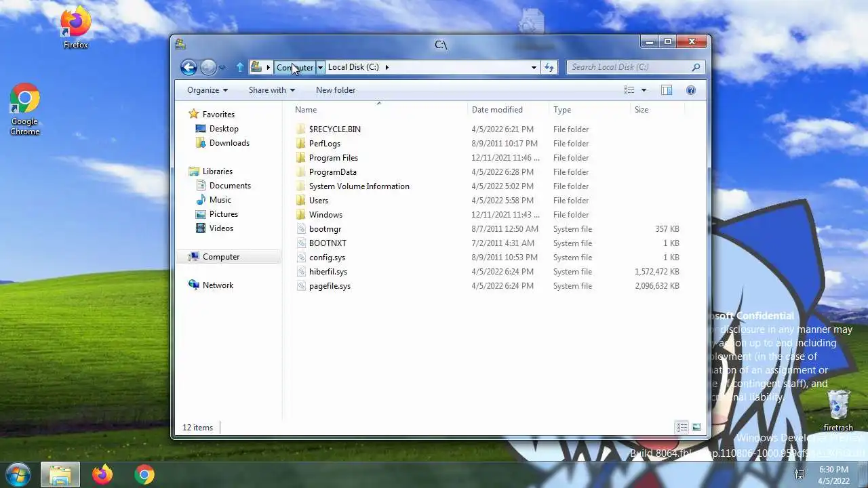
Task: Refresh the folder with the refresh button
Action: [x=549, y=67]
